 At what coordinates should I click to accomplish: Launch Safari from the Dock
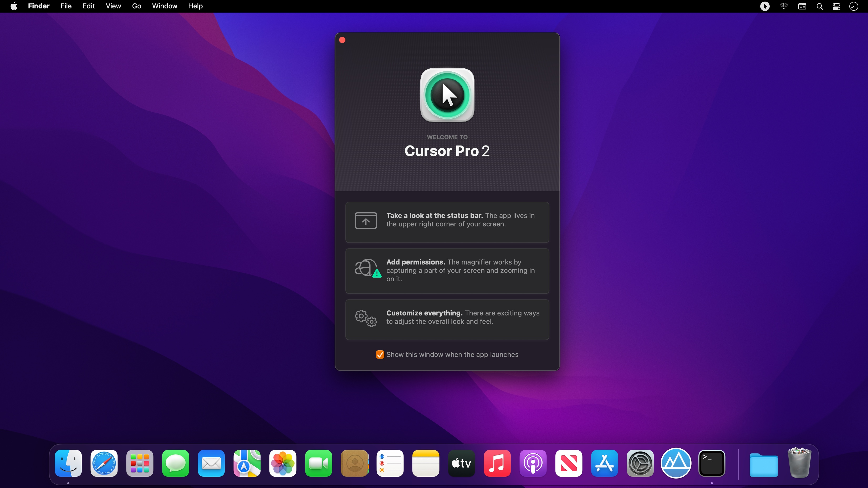pos(104,463)
